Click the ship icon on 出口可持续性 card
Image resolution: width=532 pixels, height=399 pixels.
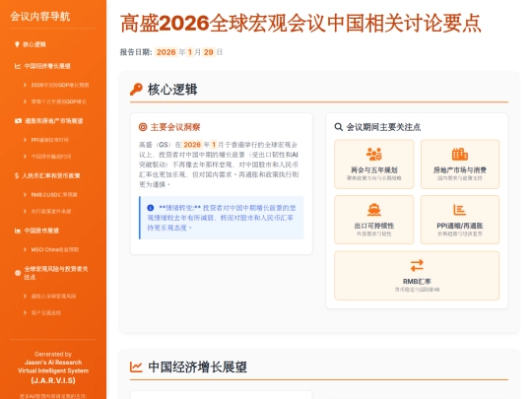tap(374, 210)
